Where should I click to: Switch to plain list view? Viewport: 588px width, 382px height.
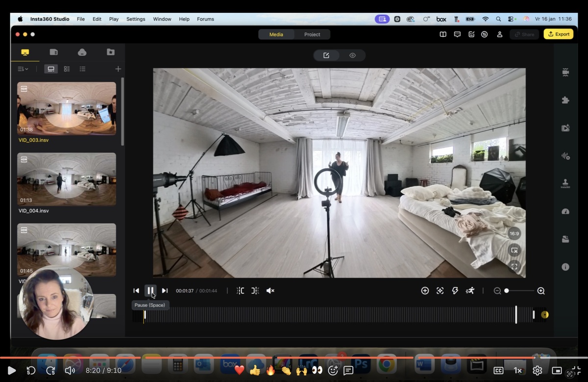[x=82, y=69]
